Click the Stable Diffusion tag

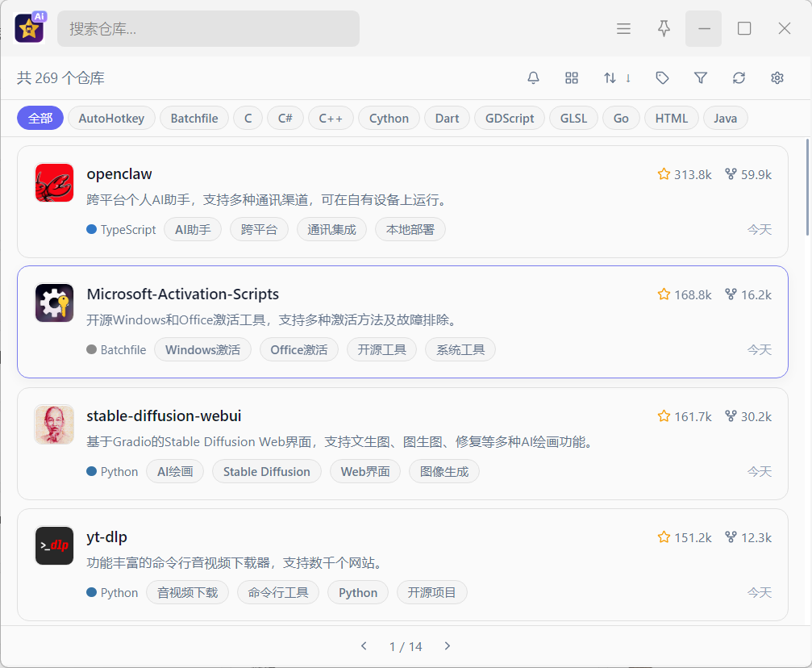coord(266,472)
